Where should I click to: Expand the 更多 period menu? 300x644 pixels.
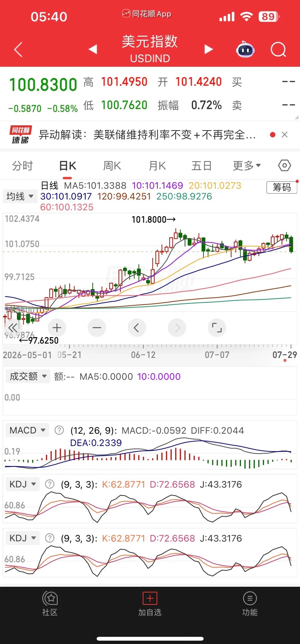pos(247,166)
